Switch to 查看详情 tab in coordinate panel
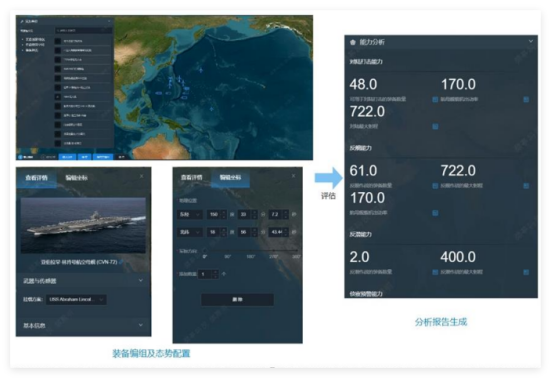Viewport: 552px width, 378px height. tap(192, 177)
